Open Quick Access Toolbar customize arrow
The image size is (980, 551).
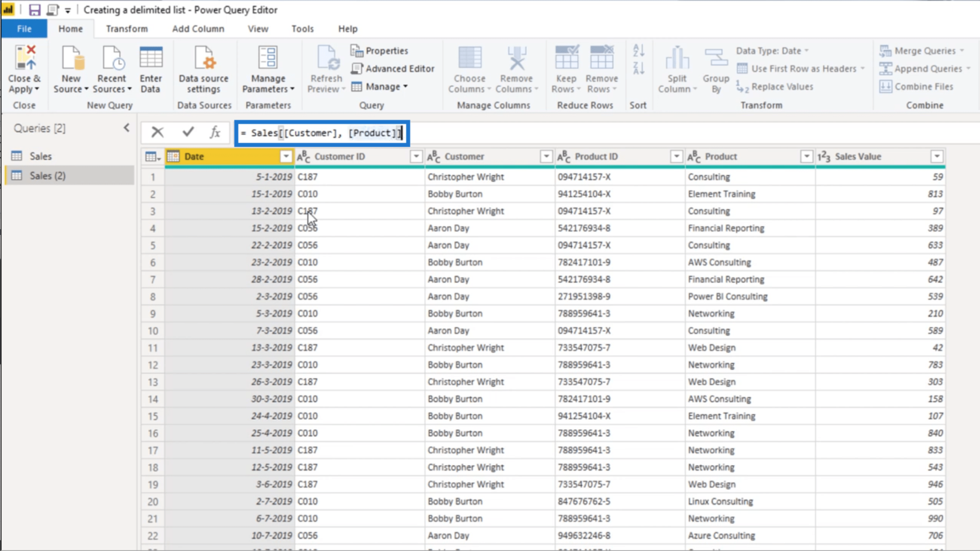(x=68, y=10)
